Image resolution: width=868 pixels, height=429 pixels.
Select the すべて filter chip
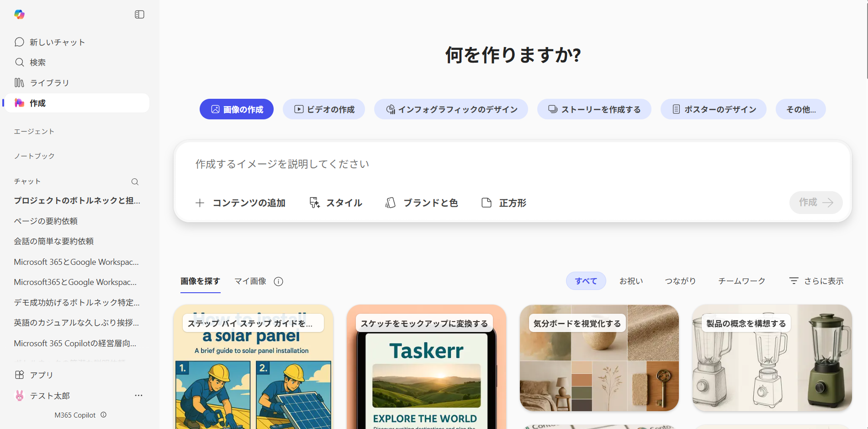click(x=586, y=281)
